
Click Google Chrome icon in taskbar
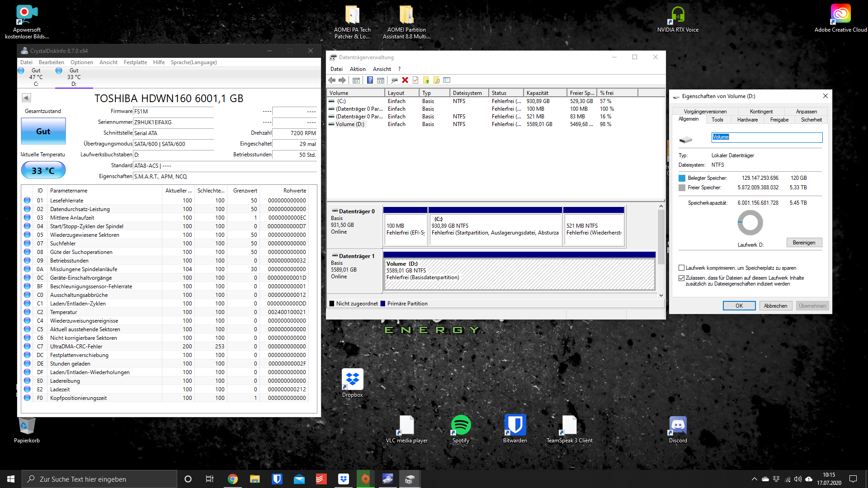[233, 479]
